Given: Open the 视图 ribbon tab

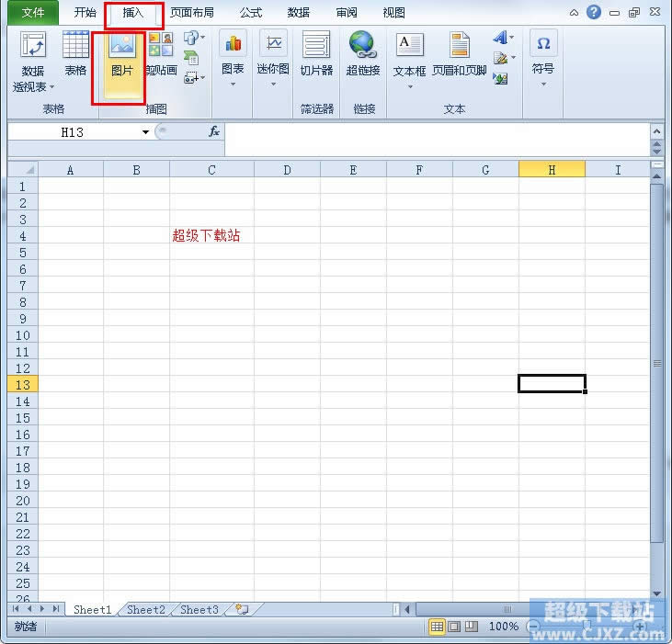Looking at the screenshot, I should (x=393, y=13).
